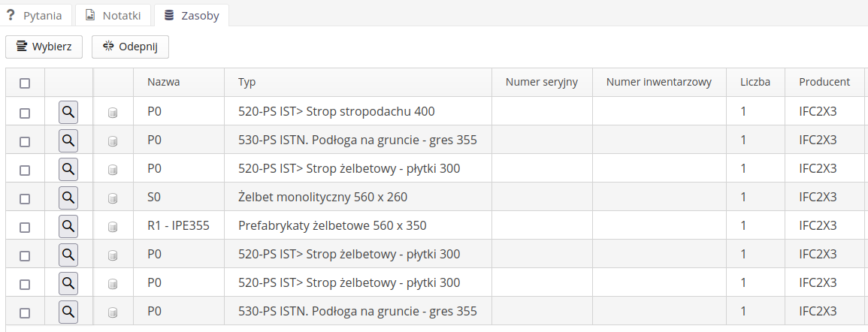Click magnifier icon for Strop stropodachu 400 row
Viewport: 868px width, 332px height.
pyautogui.click(x=68, y=112)
